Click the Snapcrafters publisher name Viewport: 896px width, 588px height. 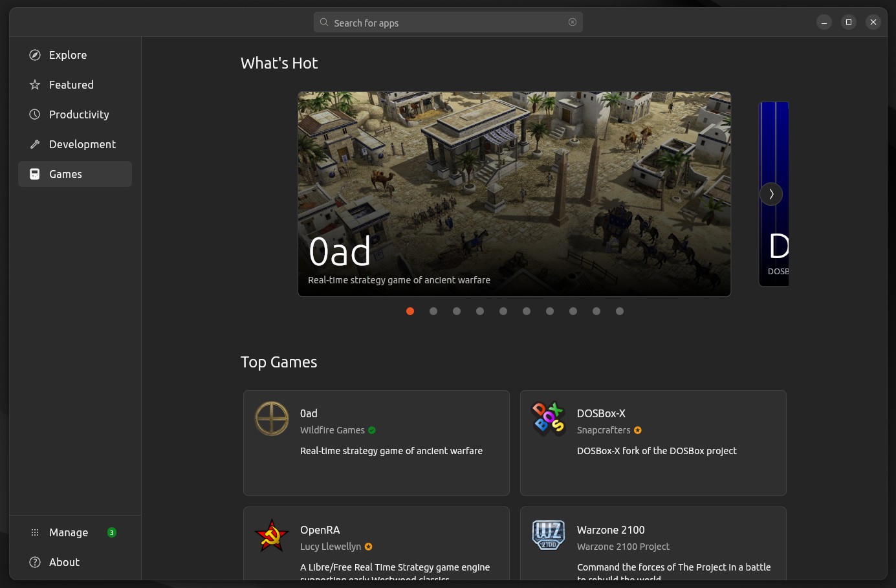pyautogui.click(x=604, y=430)
